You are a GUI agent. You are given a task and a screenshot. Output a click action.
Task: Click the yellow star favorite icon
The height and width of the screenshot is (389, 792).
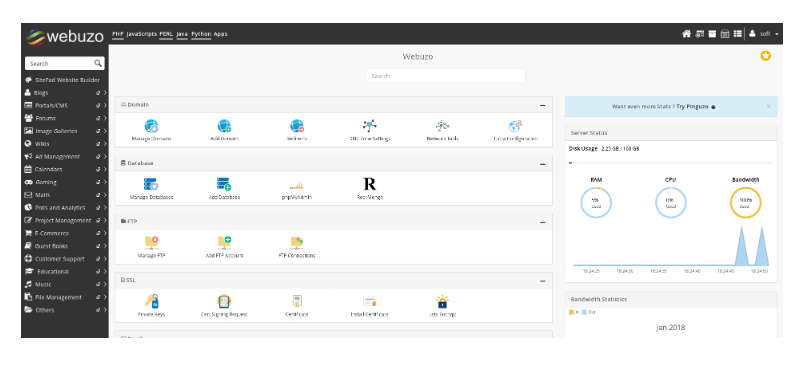click(766, 56)
